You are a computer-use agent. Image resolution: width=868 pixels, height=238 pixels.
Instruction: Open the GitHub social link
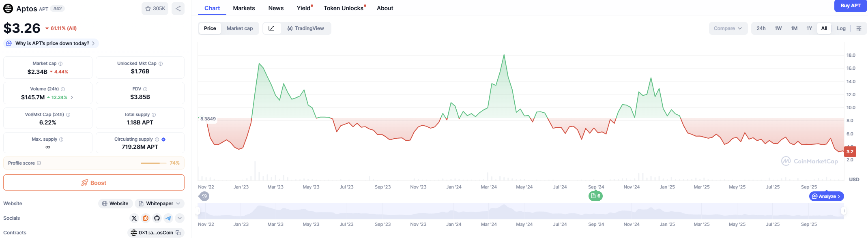[157, 218]
